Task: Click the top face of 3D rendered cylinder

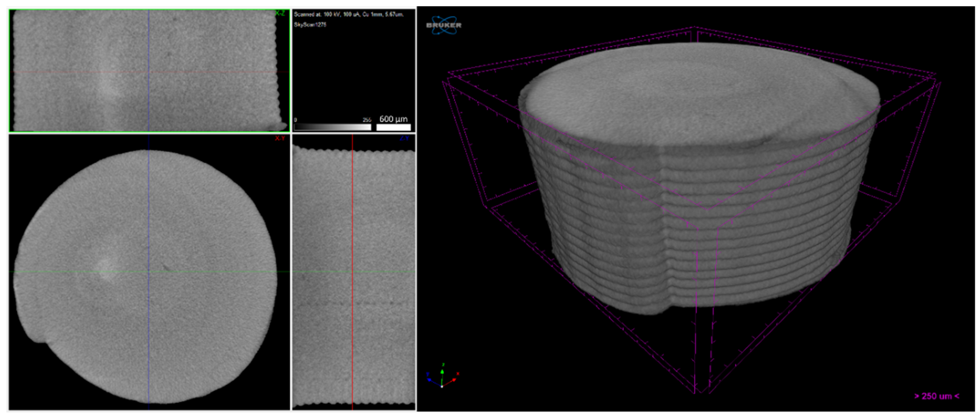Action: [x=700, y=92]
